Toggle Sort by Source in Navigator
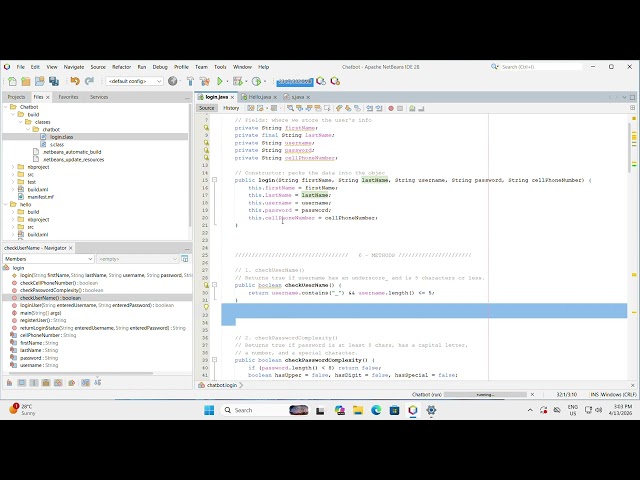The image size is (640, 480). click(98, 383)
